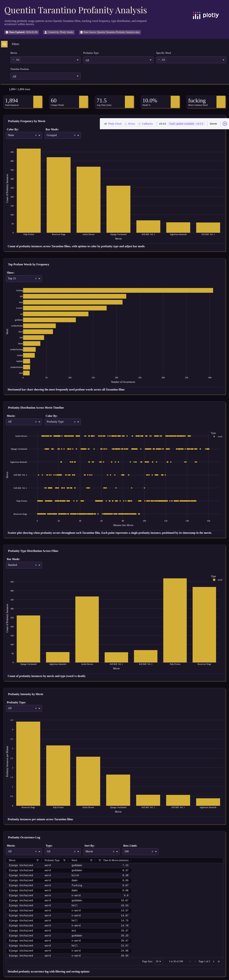Go to next page of table

[213, 961]
